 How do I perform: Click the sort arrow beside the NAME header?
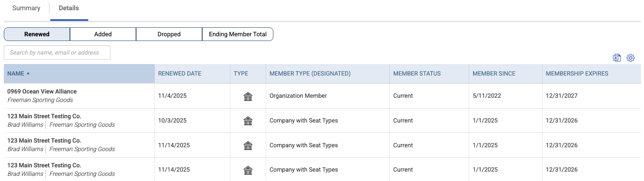[28, 73]
